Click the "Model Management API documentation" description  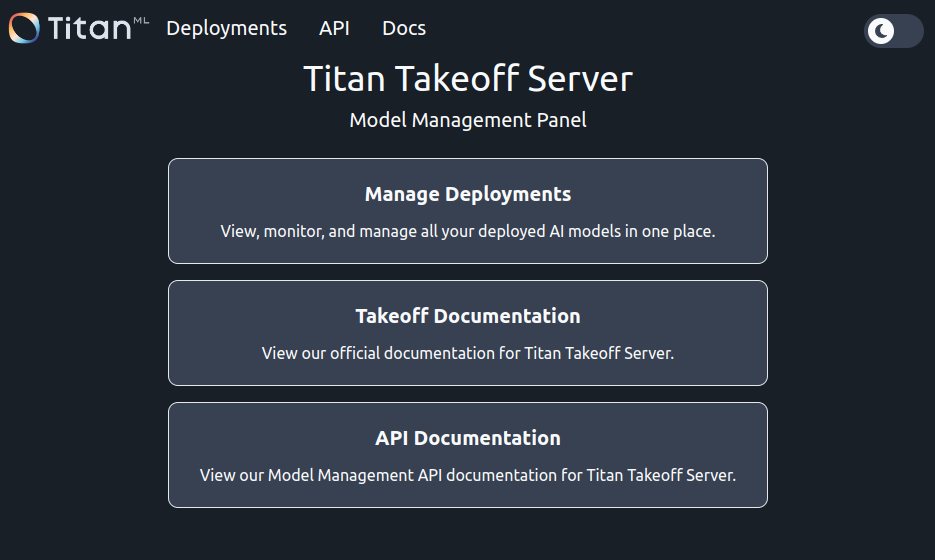tap(467, 475)
